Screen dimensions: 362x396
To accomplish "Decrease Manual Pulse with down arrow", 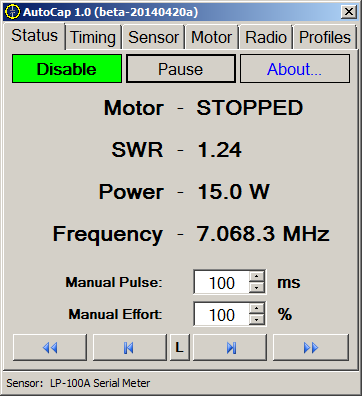I will (257, 288).
